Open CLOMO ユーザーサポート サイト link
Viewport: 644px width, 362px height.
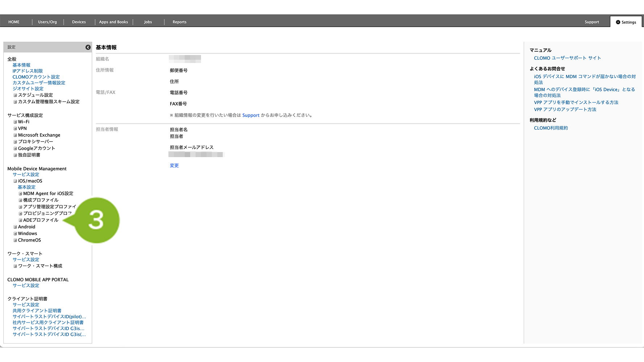(567, 58)
